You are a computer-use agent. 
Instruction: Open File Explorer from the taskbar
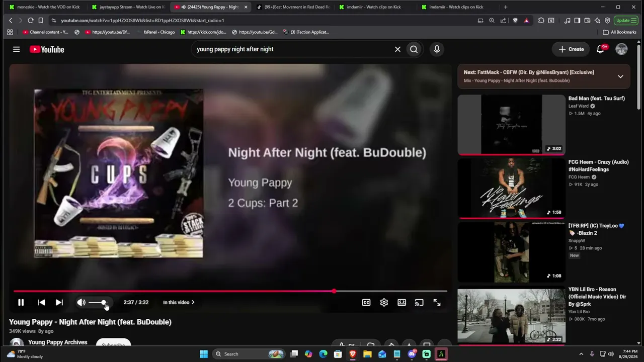pos(367,354)
